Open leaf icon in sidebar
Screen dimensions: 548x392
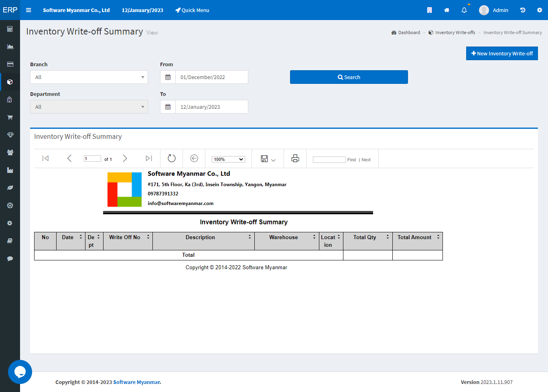pyautogui.click(x=10, y=188)
